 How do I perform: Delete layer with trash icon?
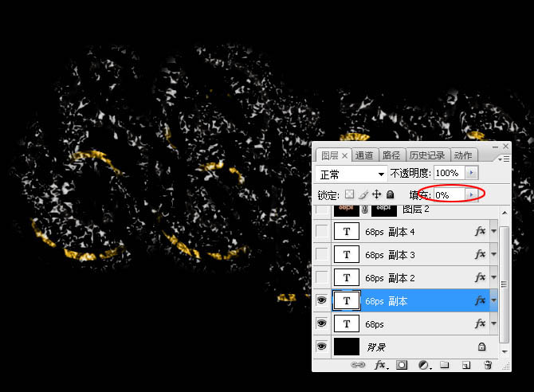click(488, 365)
